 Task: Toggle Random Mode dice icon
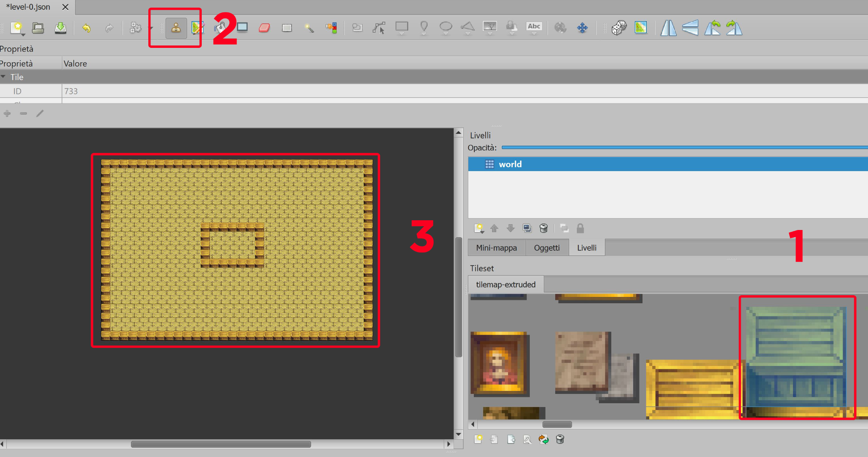619,28
